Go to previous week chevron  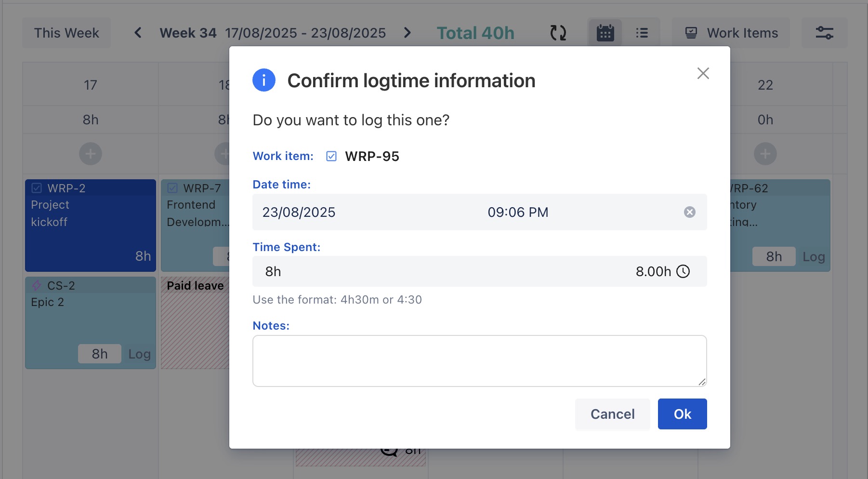pyautogui.click(x=138, y=33)
